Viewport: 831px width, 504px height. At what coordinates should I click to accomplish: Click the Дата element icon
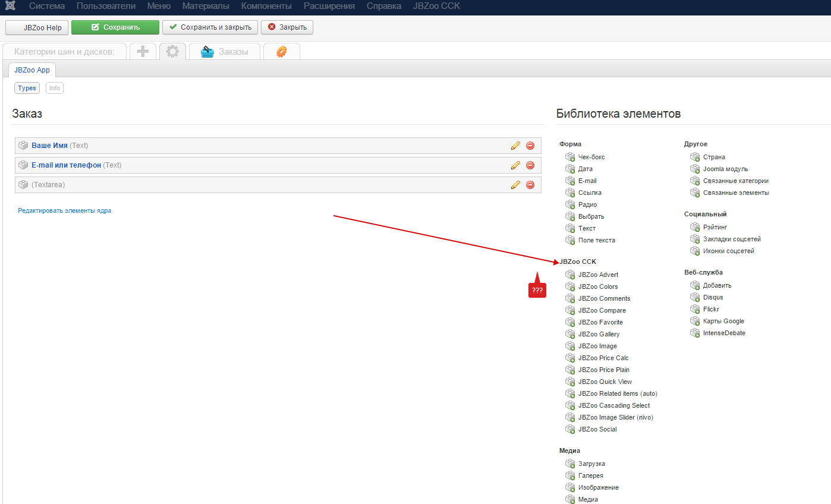tap(570, 169)
